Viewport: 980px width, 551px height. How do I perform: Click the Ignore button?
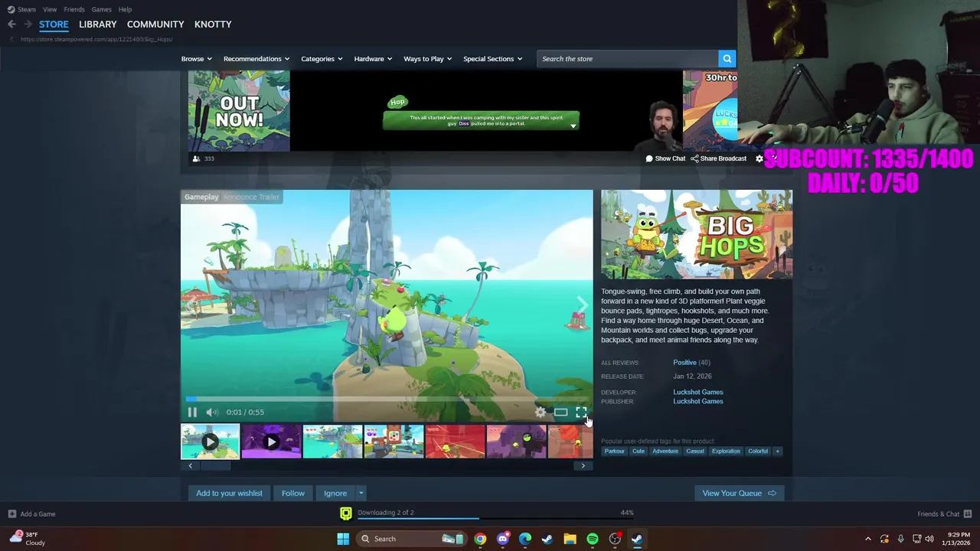(335, 493)
